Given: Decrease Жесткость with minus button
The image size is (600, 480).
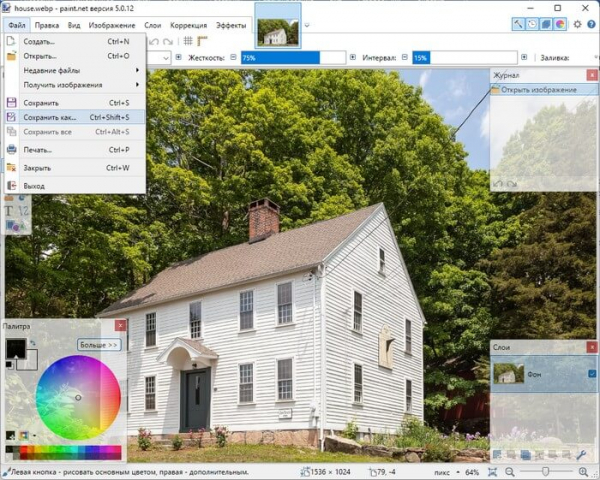Looking at the screenshot, I should [233, 57].
